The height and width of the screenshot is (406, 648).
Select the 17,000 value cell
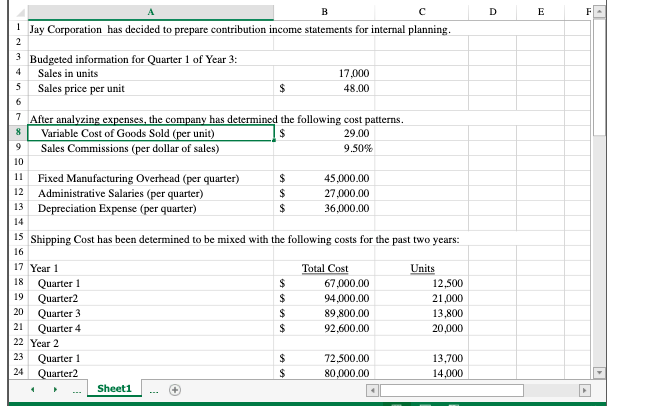pyautogui.click(x=324, y=74)
